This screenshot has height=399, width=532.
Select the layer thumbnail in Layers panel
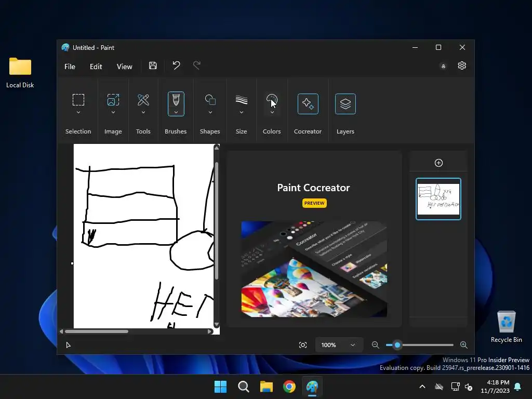[438, 199]
